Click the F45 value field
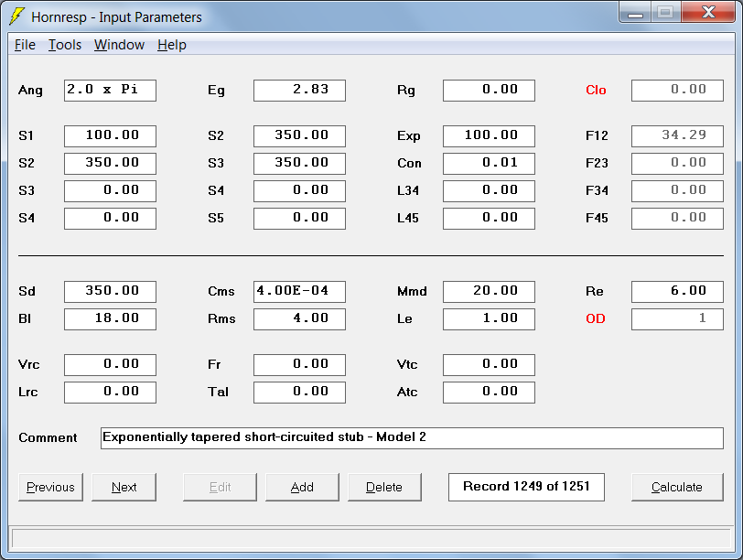743x560 pixels. click(x=677, y=219)
